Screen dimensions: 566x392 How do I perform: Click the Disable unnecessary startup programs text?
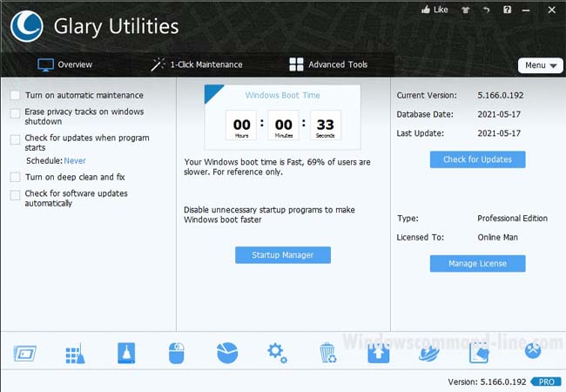269,215
